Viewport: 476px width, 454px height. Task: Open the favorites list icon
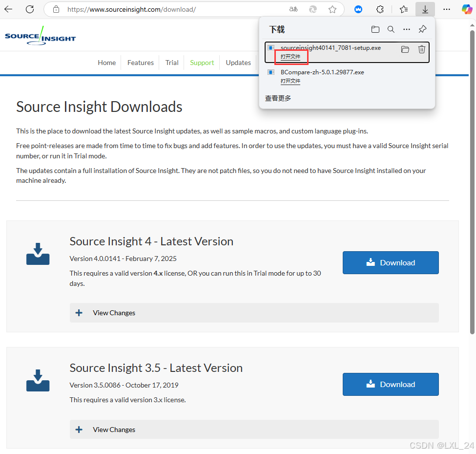point(403,9)
